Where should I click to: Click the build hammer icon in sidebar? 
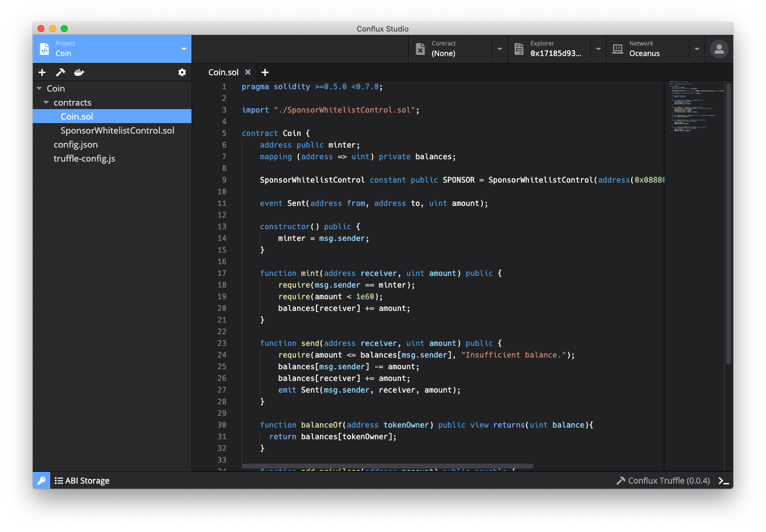[x=60, y=72]
